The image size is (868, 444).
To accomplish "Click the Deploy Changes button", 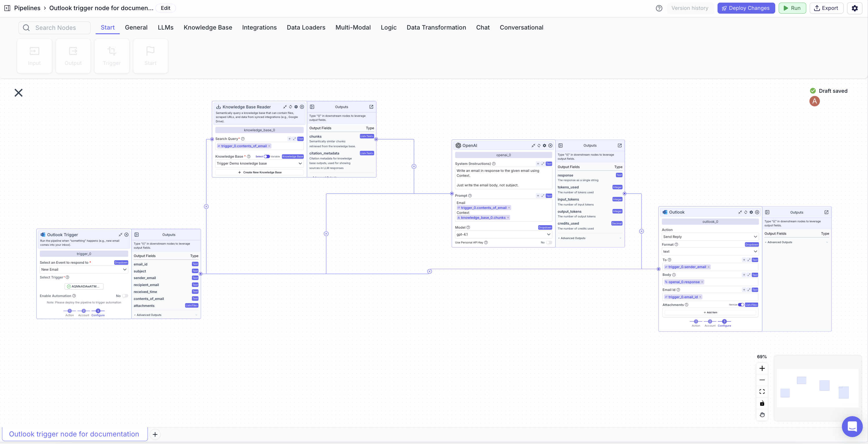I will [x=746, y=8].
